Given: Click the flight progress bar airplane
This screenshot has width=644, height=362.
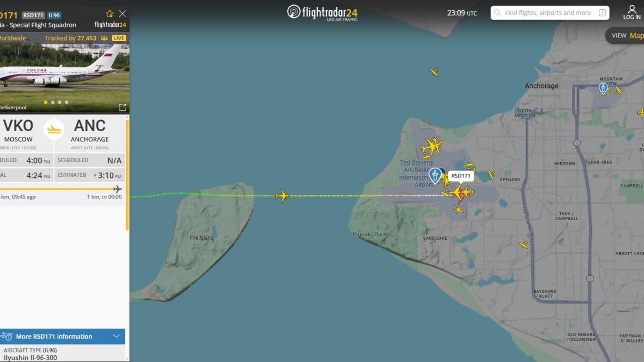Looking at the screenshot, I should pyautogui.click(x=117, y=189).
